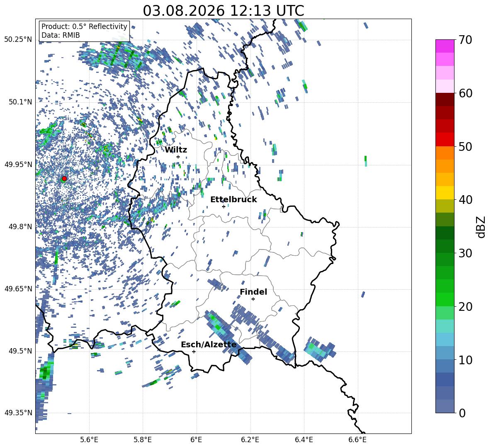Click the red radar site marker
The height and width of the screenshot is (448, 491).
pyautogui.click(x=64, y=178)
